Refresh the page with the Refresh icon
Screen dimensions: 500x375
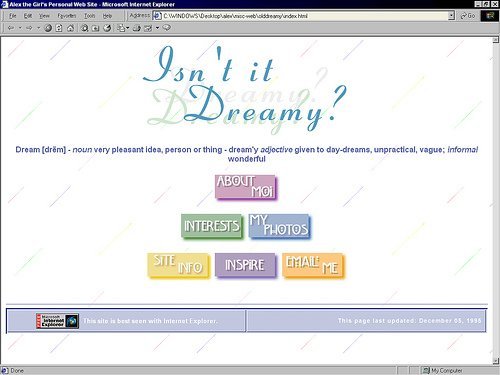point(59,28)
